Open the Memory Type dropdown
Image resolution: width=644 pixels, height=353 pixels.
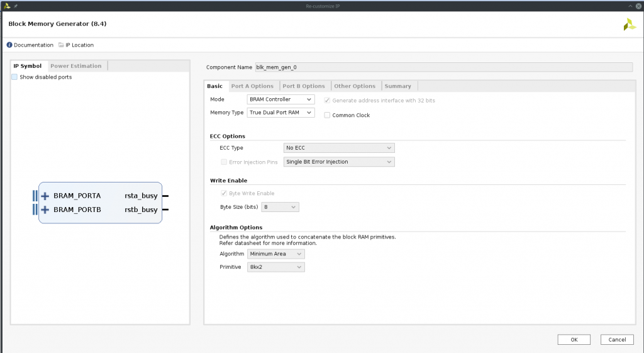pos(280,113)
